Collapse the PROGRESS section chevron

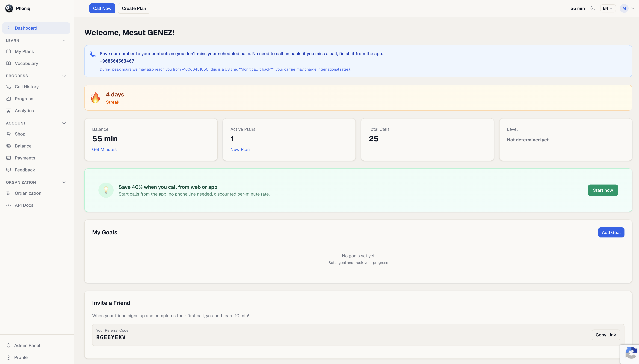pyautogui.click(x=64, y=76)
